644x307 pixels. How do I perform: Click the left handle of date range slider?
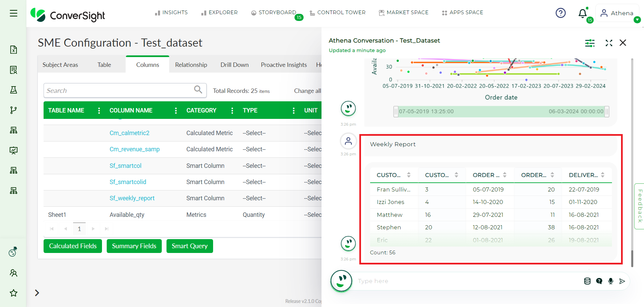396,111
